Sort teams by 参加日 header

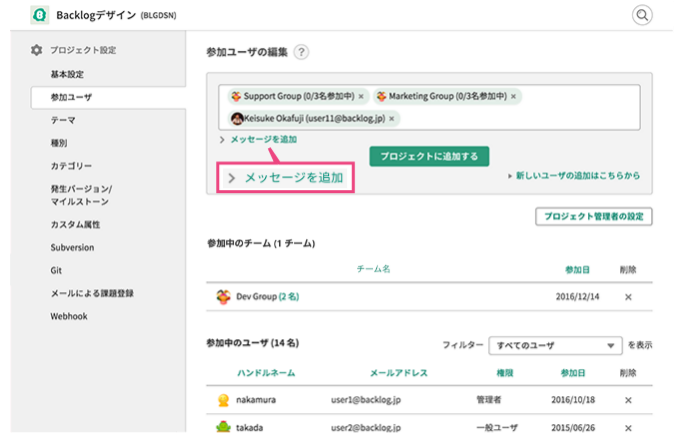coord(577,270)
